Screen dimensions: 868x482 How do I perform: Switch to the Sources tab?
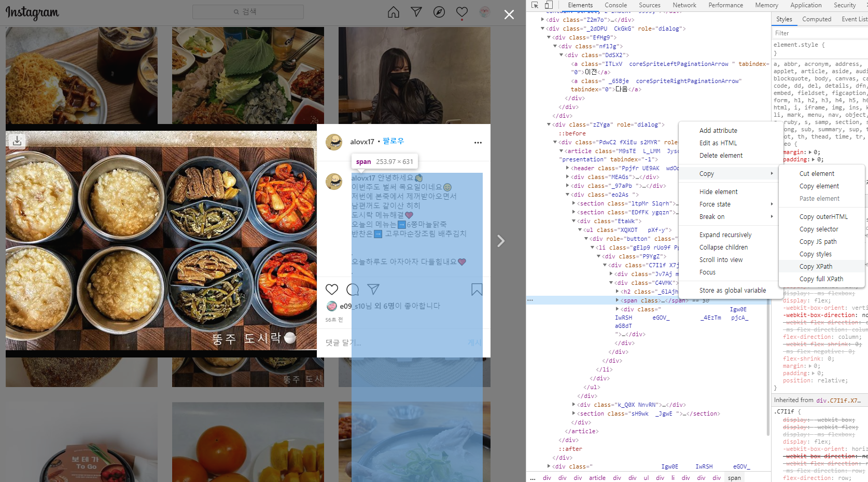pyautogui.click(x=650, y=5)
